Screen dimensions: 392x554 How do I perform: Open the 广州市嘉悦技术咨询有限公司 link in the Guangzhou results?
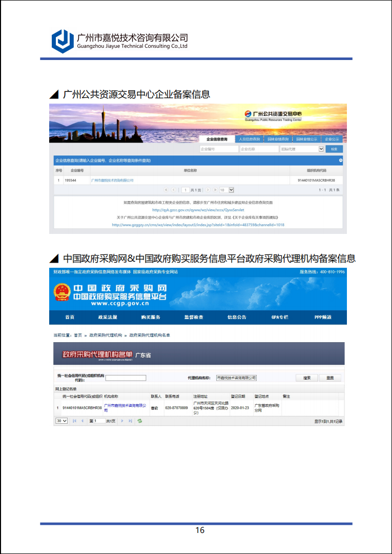[x=112, y=180]
